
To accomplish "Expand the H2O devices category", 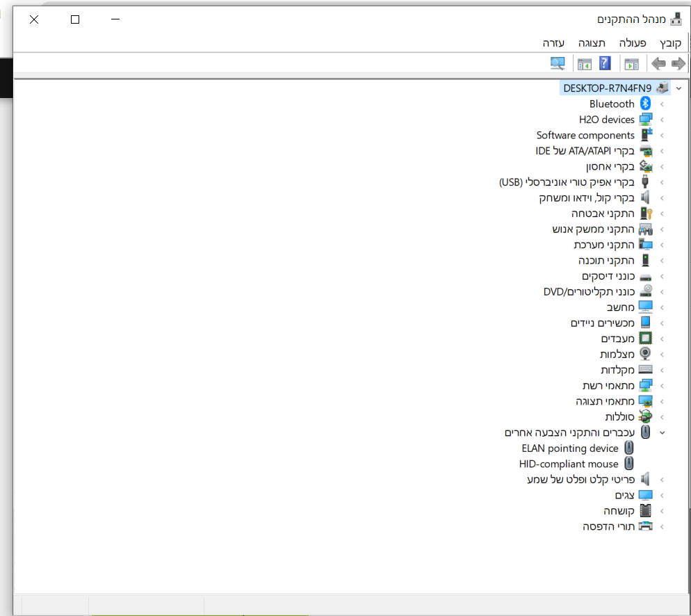I will 662,120.
